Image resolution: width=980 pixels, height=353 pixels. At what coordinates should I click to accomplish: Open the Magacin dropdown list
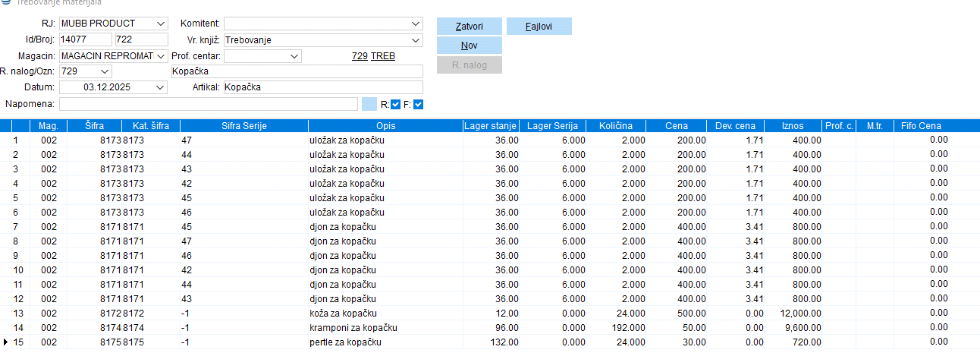click(160, 55)
